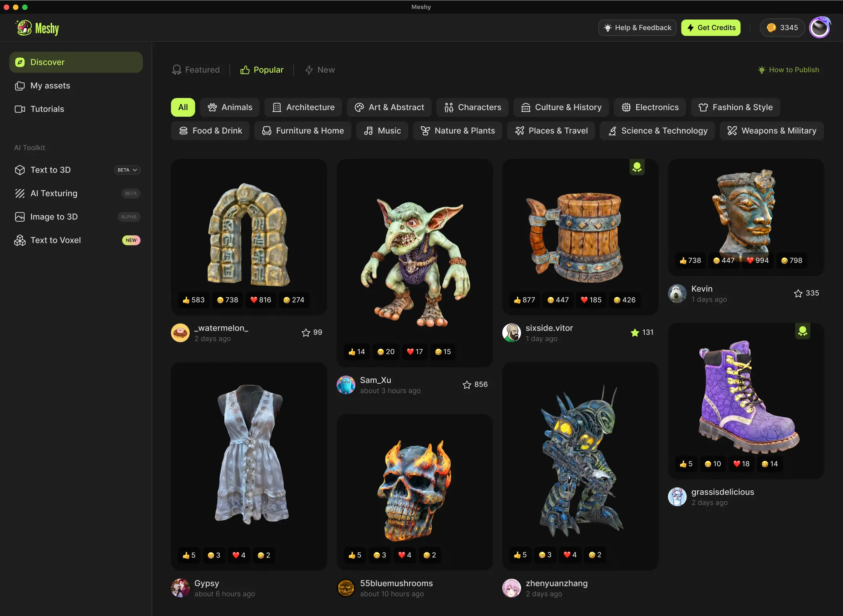Switch sorting to New
This screenshot has width=843, height=616.
320,69
